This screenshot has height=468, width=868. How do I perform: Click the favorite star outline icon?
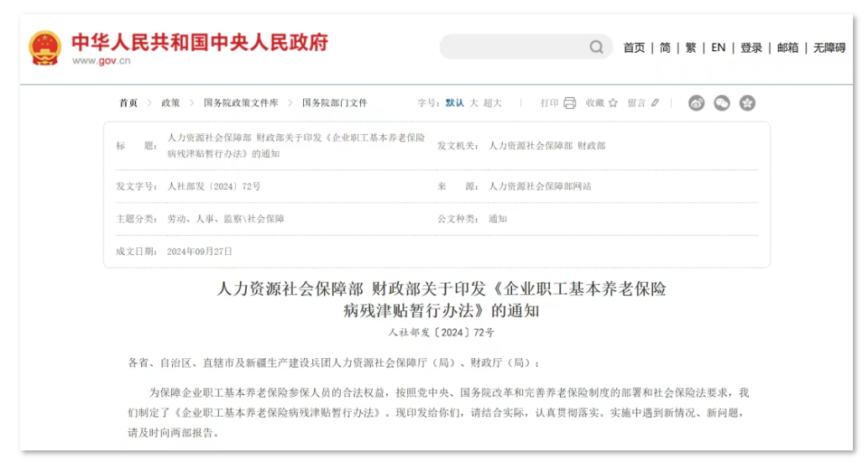point(613,103)
